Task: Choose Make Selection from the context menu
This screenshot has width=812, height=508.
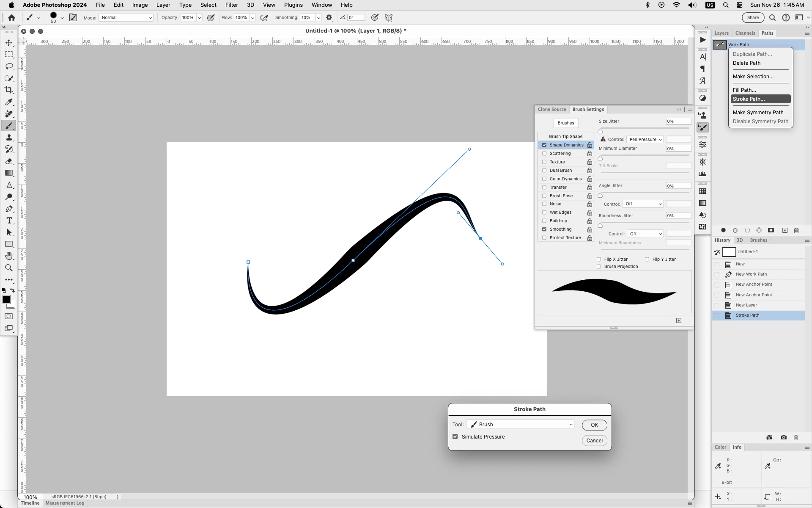Action: 753,77
